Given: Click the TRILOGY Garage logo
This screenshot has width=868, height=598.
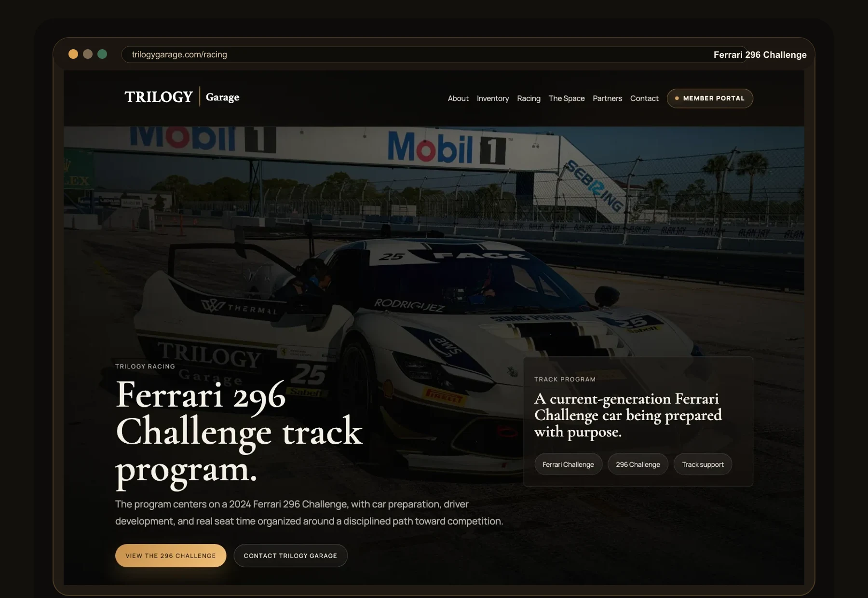Looking at the screenshot, I should tap(182, 97).
